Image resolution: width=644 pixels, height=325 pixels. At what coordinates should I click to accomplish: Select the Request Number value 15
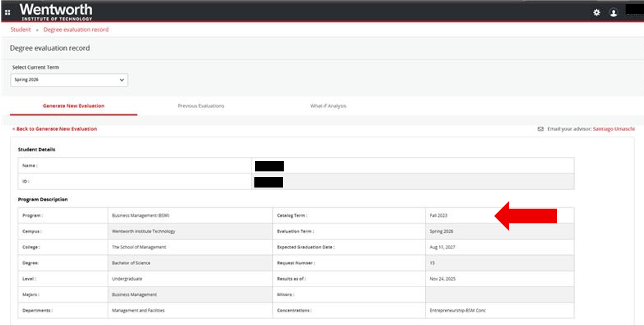pyautogui.click(x=432, y=263)
